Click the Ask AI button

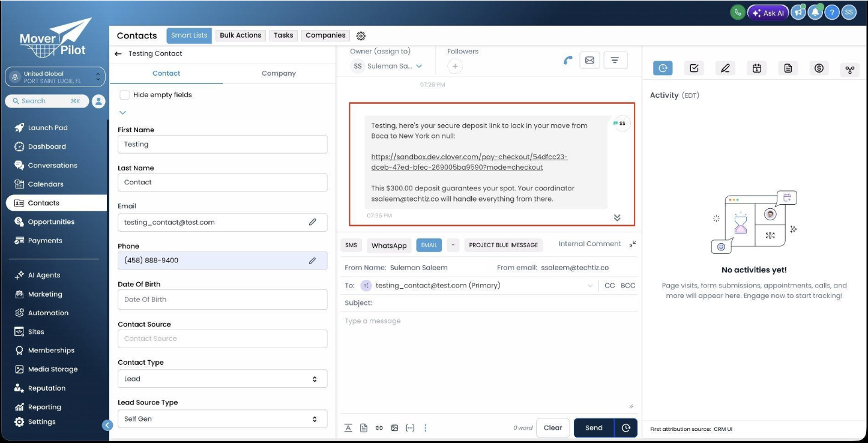tap(768, 13)
